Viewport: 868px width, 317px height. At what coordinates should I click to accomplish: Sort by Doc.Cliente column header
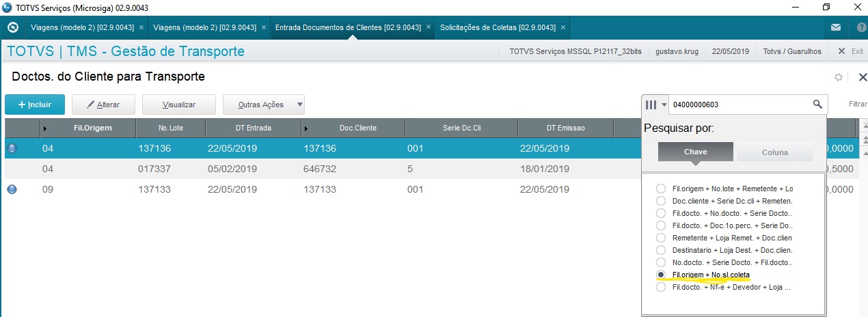coord(353,128)
